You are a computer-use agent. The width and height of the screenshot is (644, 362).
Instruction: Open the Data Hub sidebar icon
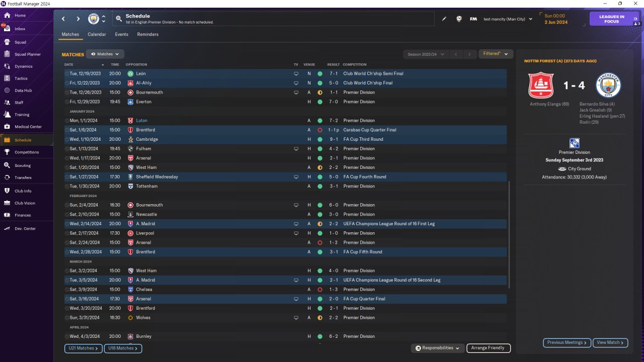pyautogui.click(x=7, y=90)
